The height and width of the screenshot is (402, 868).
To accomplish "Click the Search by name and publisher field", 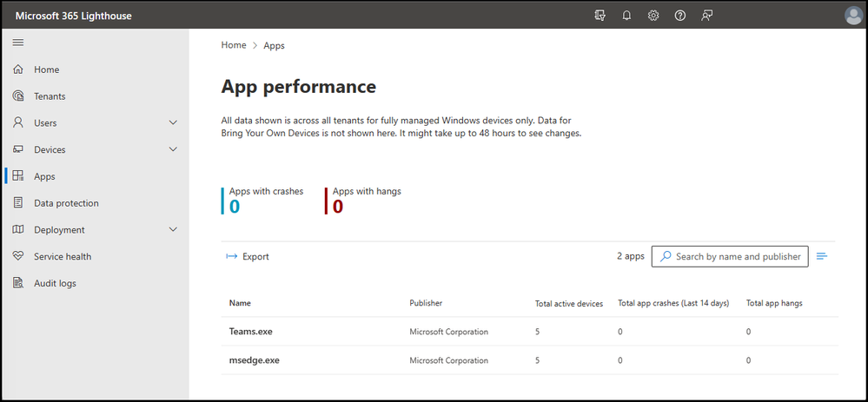I will click(x=730, y=257).
